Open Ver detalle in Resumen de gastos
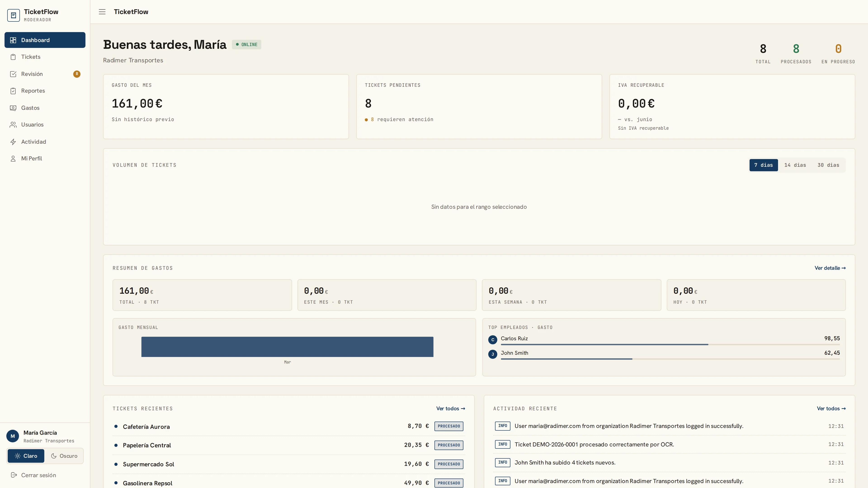This screenshot has height=488, width=868. pos(830,268)
